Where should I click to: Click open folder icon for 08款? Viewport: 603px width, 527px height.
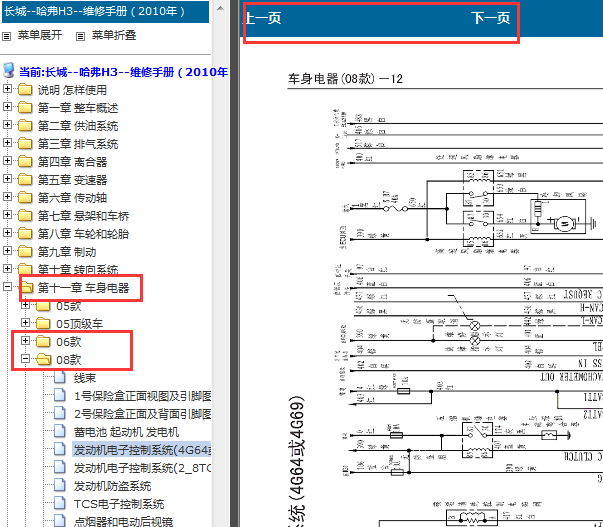point(43,360)
